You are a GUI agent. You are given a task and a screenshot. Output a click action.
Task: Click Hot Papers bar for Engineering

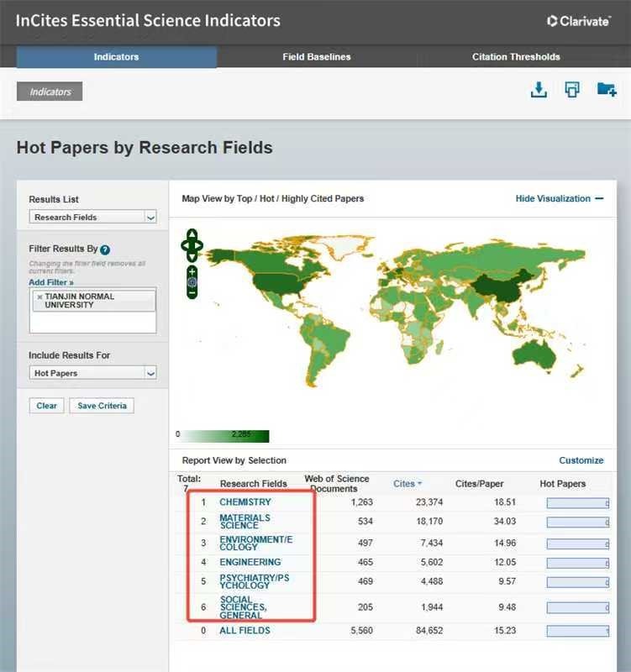pyautogui.click(x=578, y=563)
